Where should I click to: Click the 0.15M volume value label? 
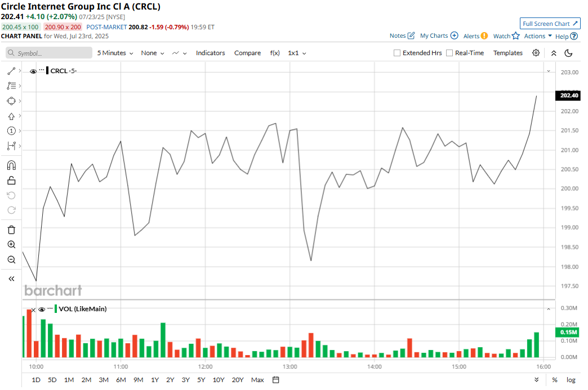(x=567, y=332)
